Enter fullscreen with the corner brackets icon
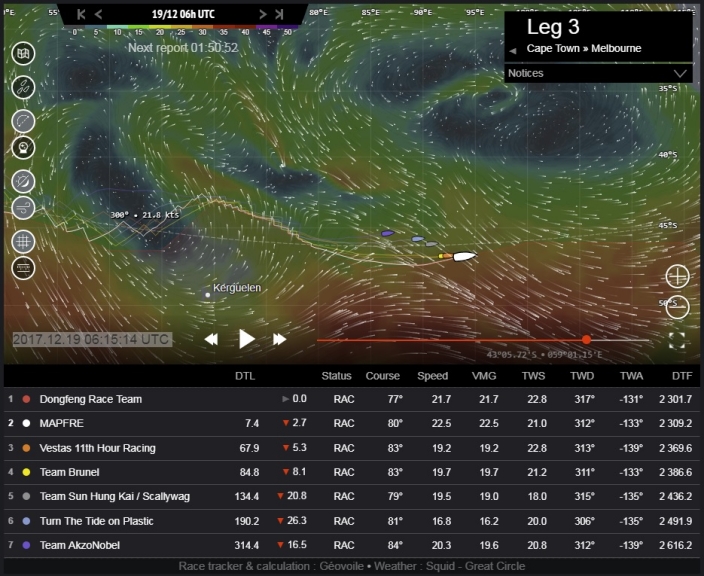The height and width of the screenshot is (576, 704). pyautogui.click(x=677, y=340)
